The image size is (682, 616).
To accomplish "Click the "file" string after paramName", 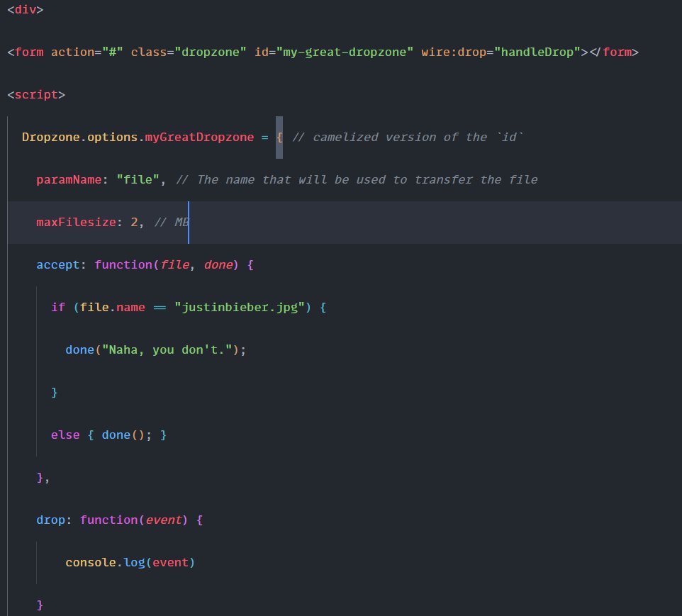I will [x=138, y=179].
